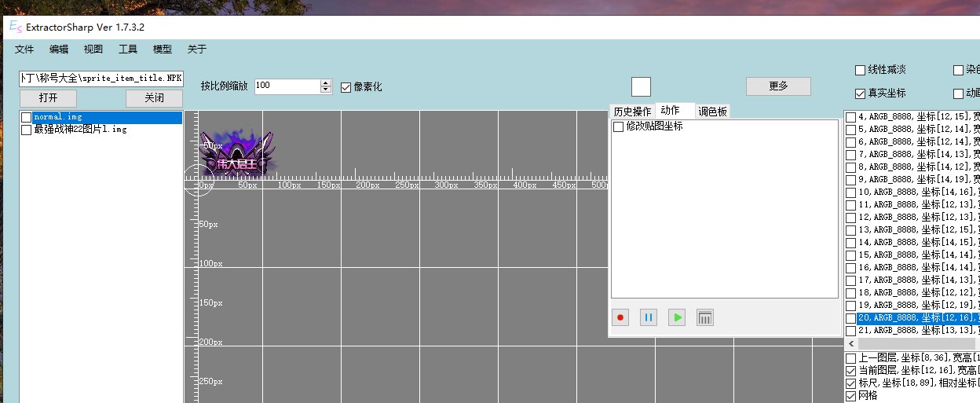Click the delete action trash icon

[705, 318]
